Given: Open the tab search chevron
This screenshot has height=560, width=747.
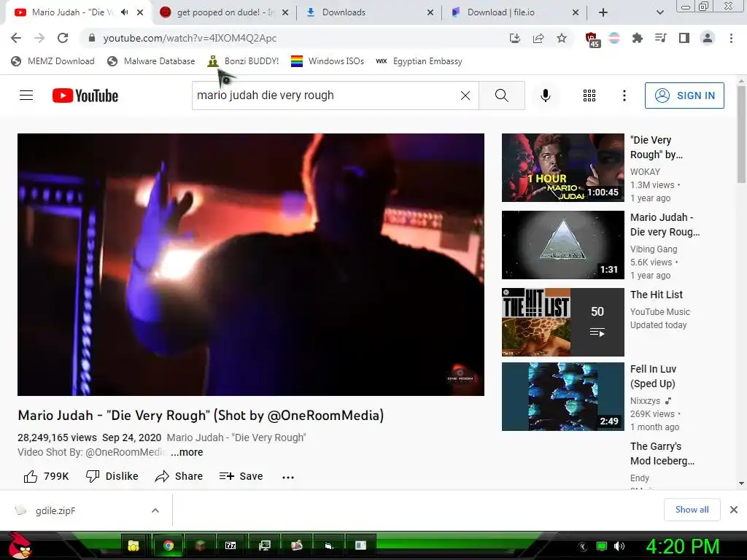Looking at the screenshot, I should tap(659, 12).
